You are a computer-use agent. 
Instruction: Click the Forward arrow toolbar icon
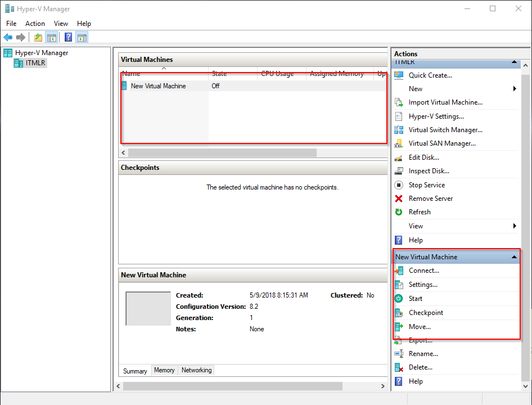tap(21, 37)
